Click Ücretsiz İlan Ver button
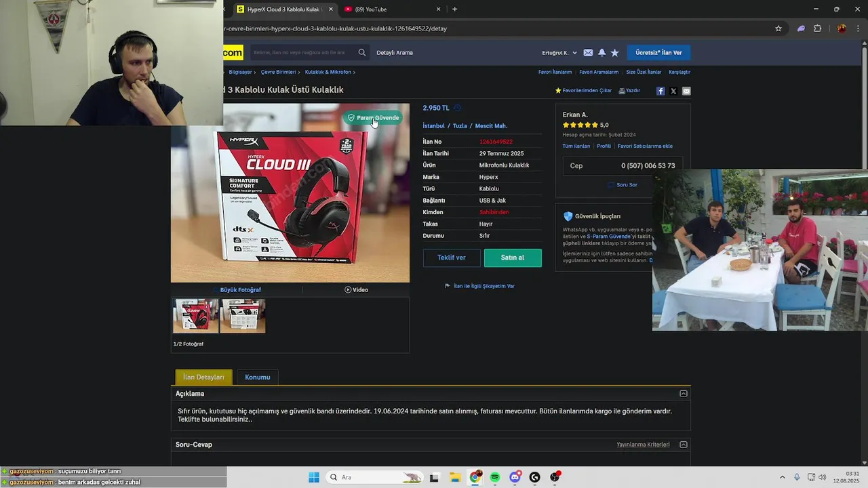868x488 pixels. pyautogui.click(x=658, y=53)
